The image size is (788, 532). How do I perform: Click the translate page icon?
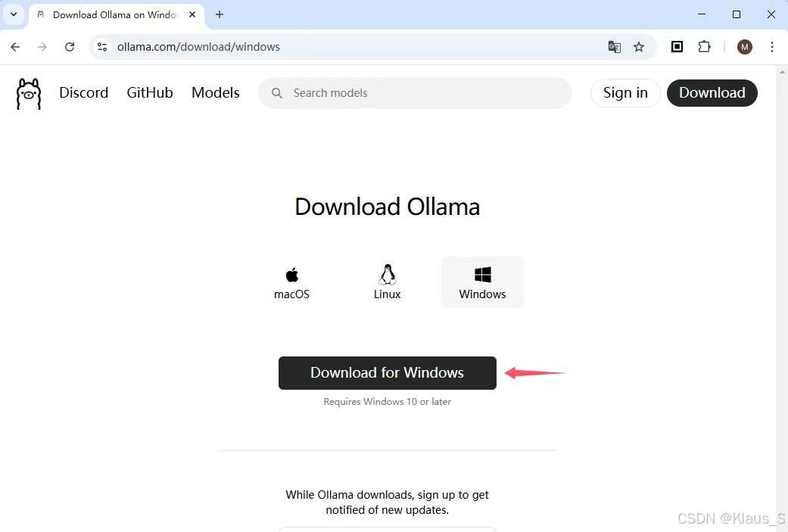click(614, 47)
